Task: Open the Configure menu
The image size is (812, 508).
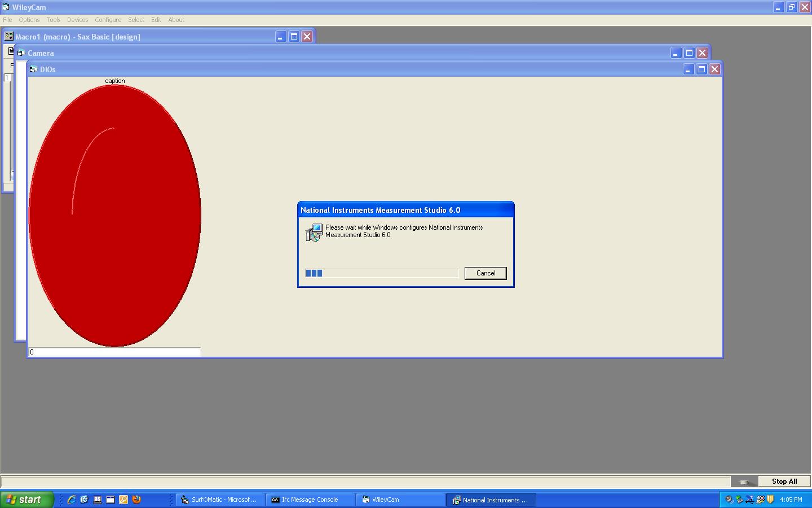Action: (x=108, y=20)
